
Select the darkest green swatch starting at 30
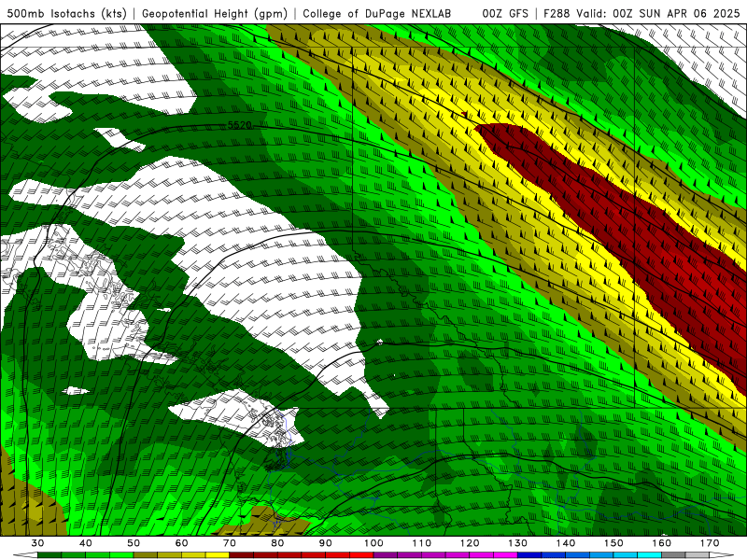pyautogui.click(x=49, y=555)
